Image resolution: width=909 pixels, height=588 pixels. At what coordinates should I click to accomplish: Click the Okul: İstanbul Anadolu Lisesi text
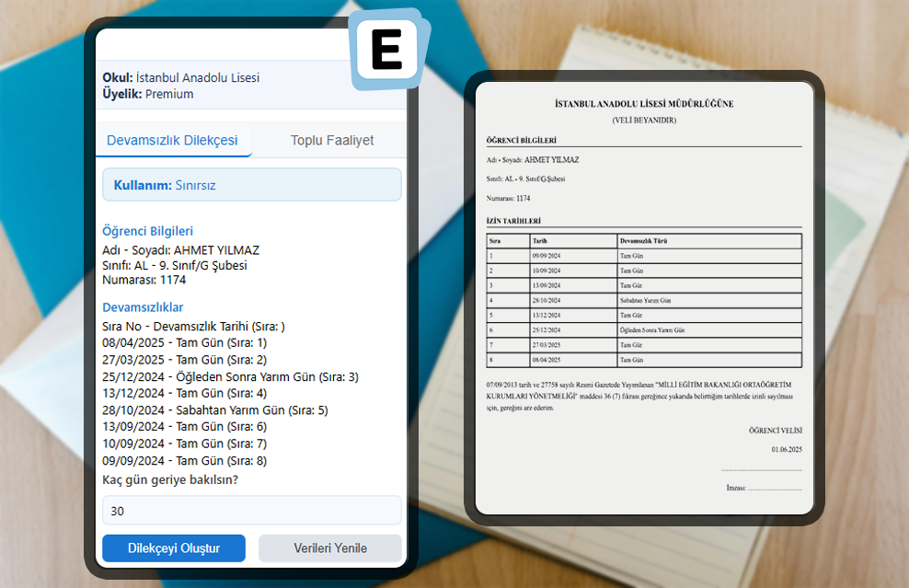pos(181,77)
